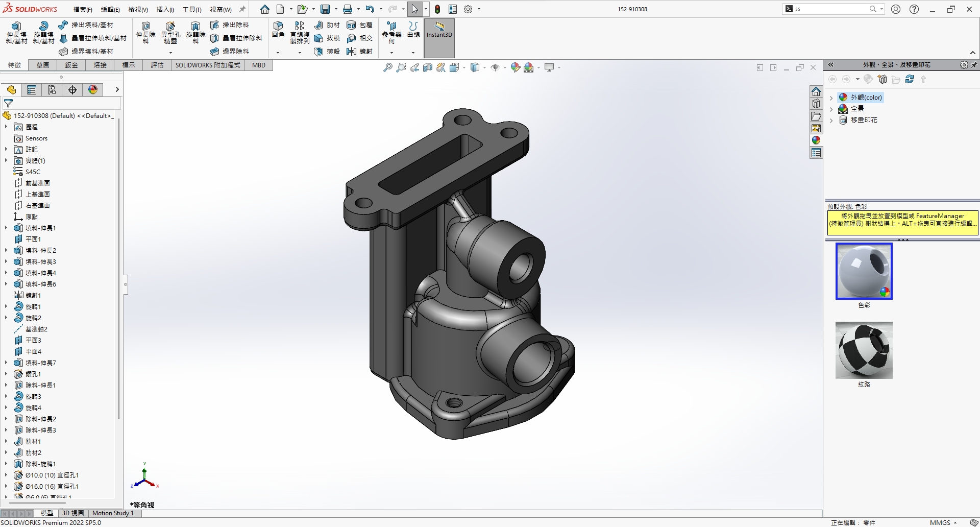Open the DisplayManager color ball tab icon
This screenshot has width=980, height=527.
pos(93,90)
